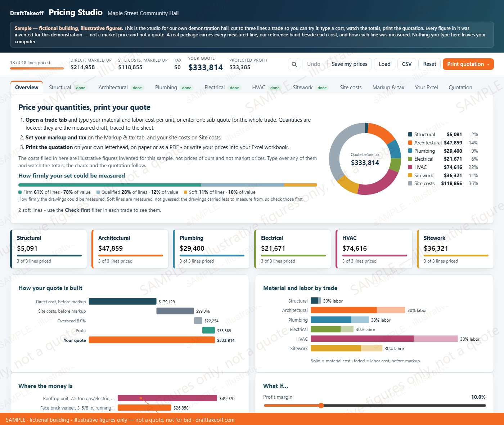Switch to the Markup & tax tab
Image resolution: width=504 pixels, height=425 pixels.
(x=388, y=88)
